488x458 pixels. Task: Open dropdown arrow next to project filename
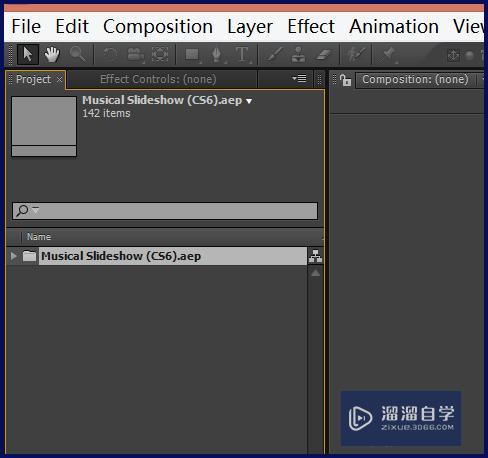click(x=249, y=101)
